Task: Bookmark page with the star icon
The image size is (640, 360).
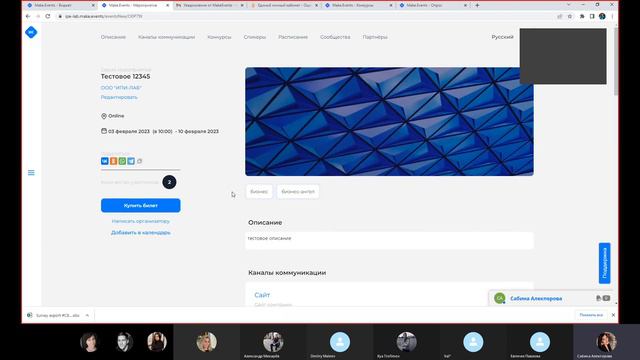Action: pyautogui.click(x=570, y=16)
